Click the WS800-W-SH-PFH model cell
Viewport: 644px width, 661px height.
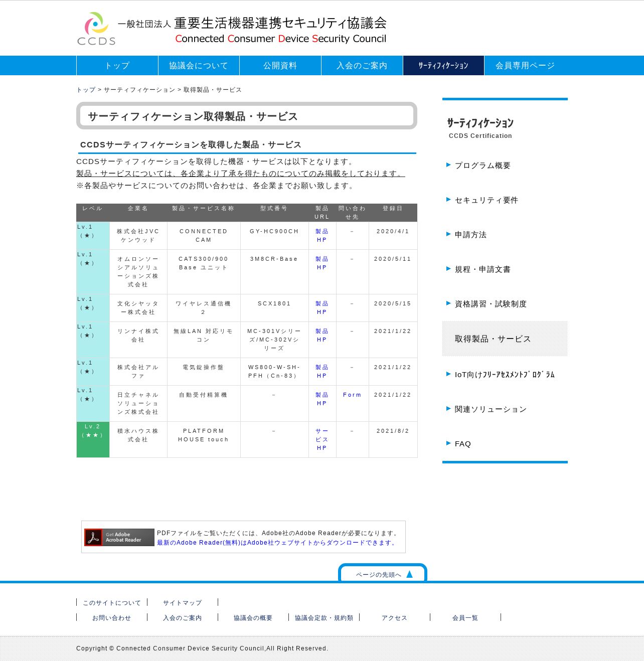(x=274, y=372)
